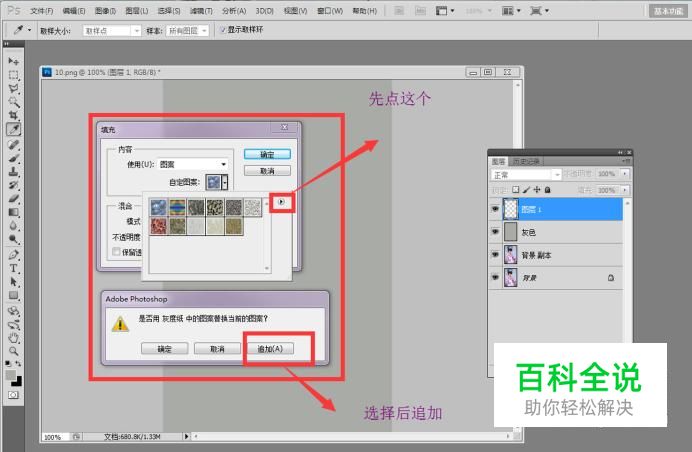692x452 pixels.
Task: Open the pattern picker flyout menu arrow
Action: (x=282, y=202)
